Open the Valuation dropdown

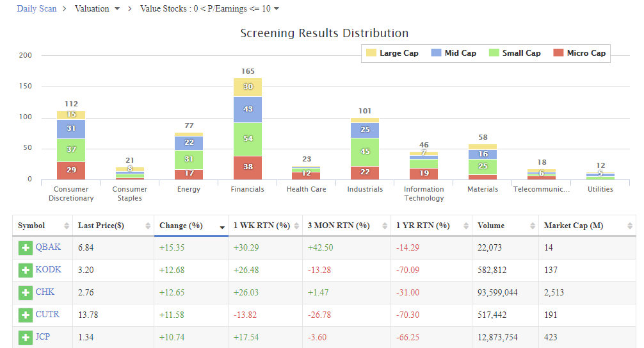(97, 9)
